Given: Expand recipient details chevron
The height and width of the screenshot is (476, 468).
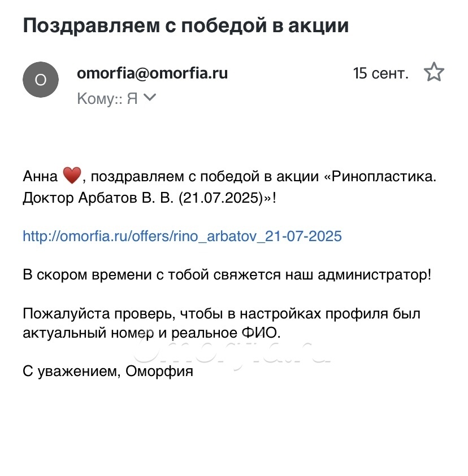Looking at the screenshot, I should tap(150, 98).
